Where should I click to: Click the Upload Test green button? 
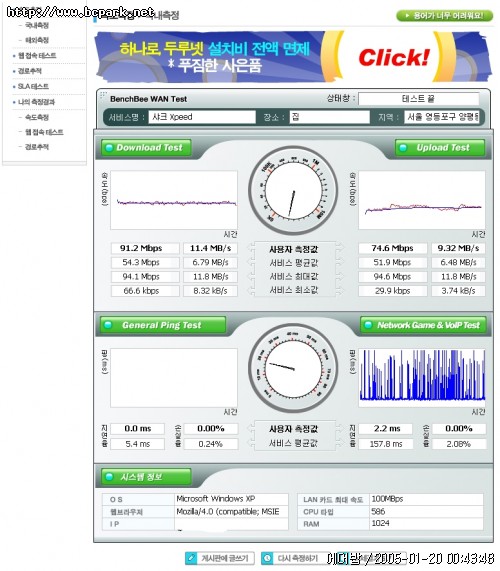click(x=440, y=147)
